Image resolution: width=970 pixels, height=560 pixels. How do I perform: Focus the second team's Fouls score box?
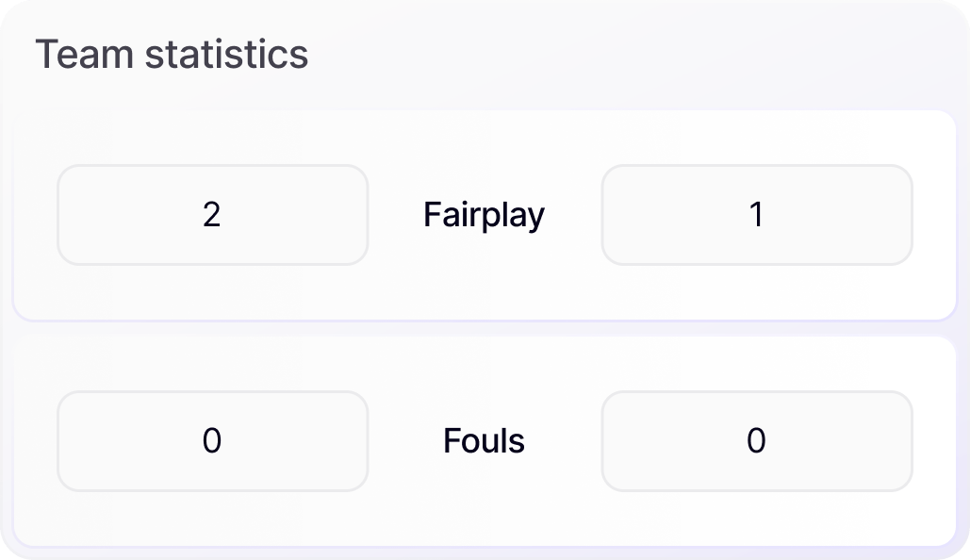pos(830,441)
